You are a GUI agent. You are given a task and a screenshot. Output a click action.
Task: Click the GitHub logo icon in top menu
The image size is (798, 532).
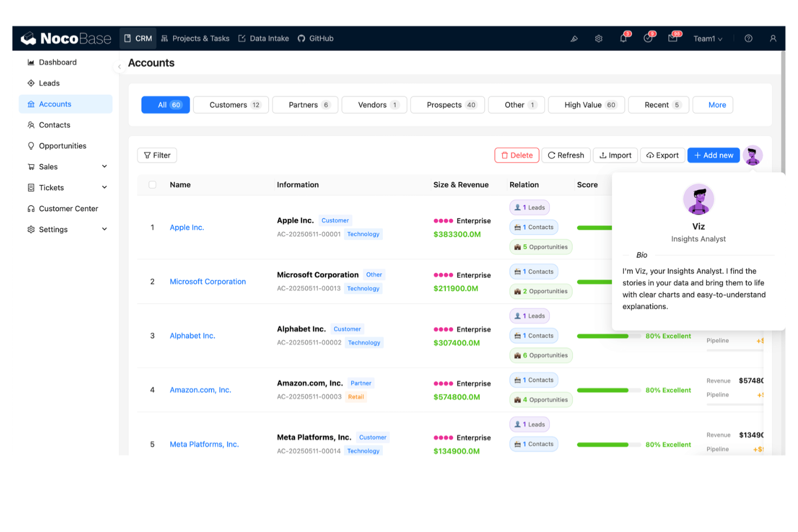pos(301,39)
